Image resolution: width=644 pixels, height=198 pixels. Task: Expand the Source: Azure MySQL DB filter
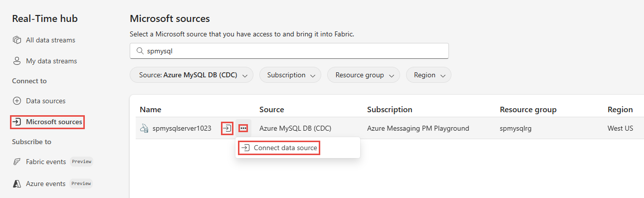192,75
